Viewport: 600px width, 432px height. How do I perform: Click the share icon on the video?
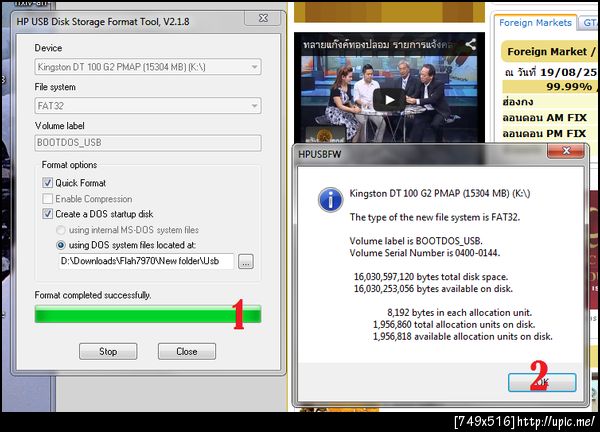(x=471, y=44)
